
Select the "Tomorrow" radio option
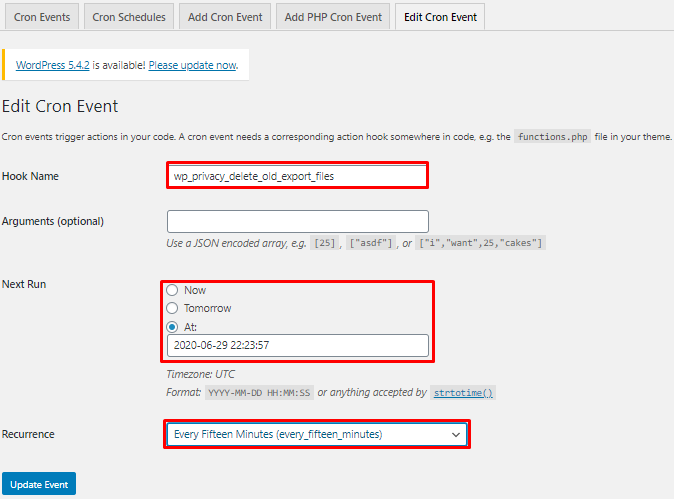(x=173, y=308)
